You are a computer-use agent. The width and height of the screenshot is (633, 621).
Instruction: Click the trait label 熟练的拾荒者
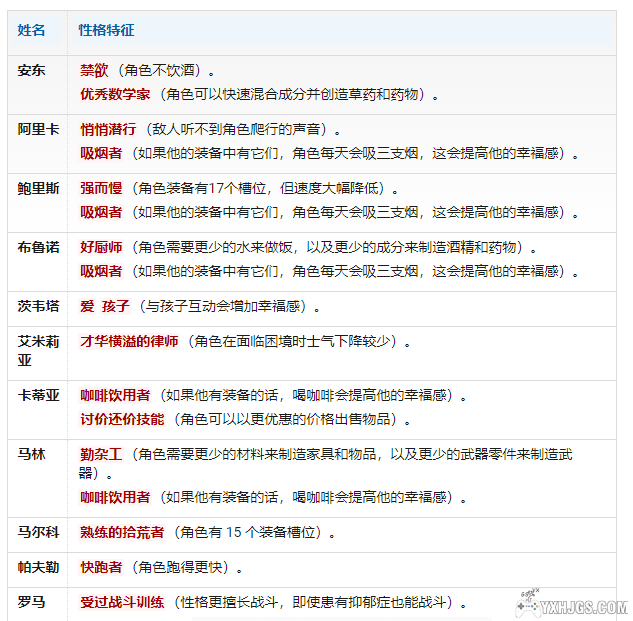pos(122,532)
